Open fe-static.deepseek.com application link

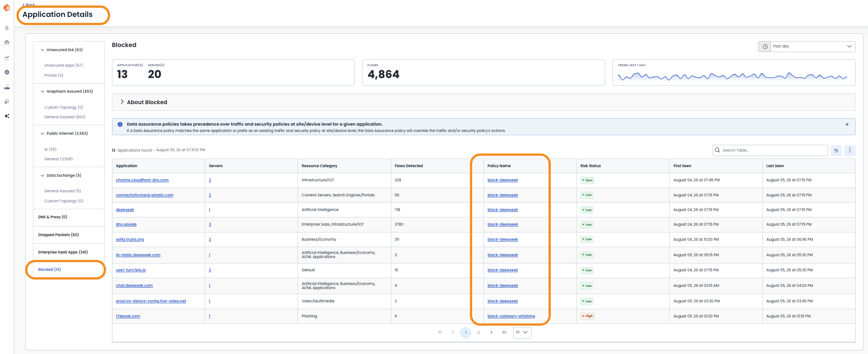point(138,255)
